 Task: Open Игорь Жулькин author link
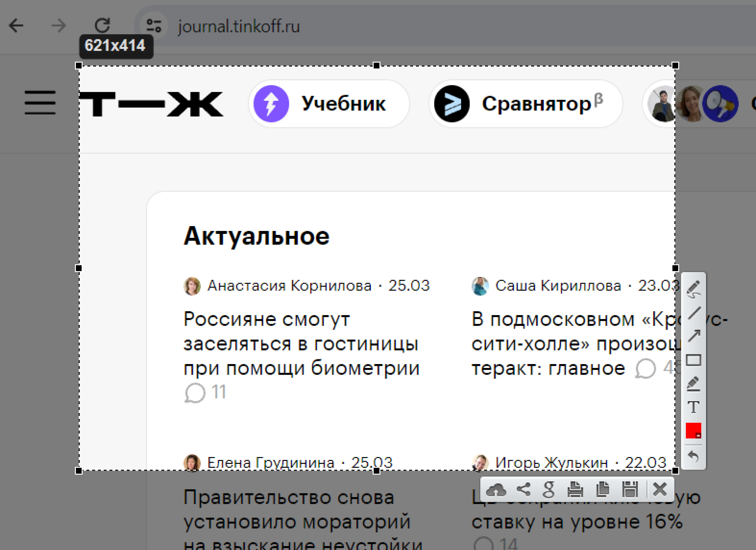tap(552, 463)
